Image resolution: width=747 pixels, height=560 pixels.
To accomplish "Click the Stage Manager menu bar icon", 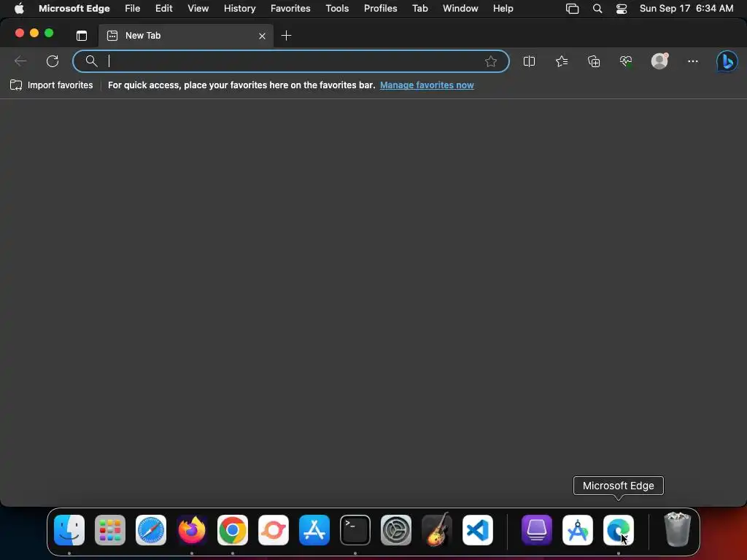I will point(572,9).
